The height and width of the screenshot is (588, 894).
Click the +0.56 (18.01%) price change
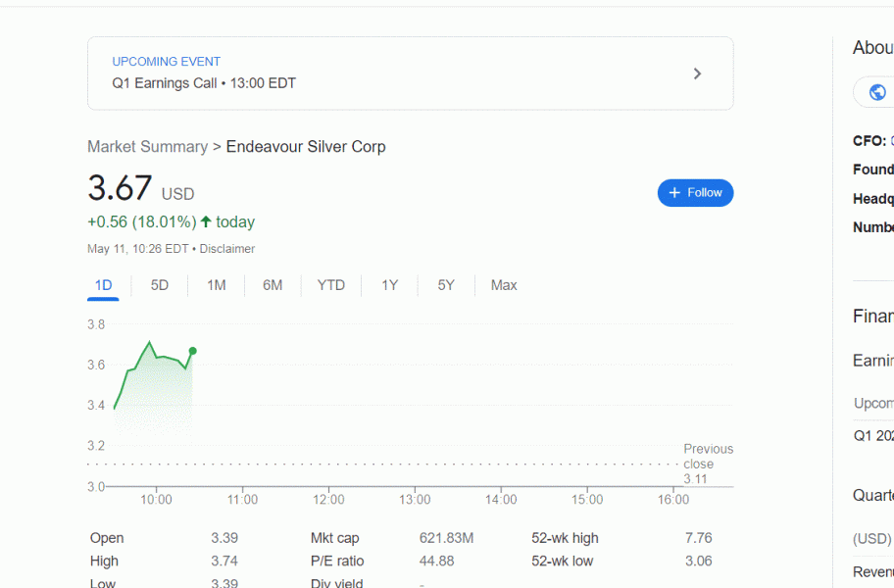coord(141,221)
